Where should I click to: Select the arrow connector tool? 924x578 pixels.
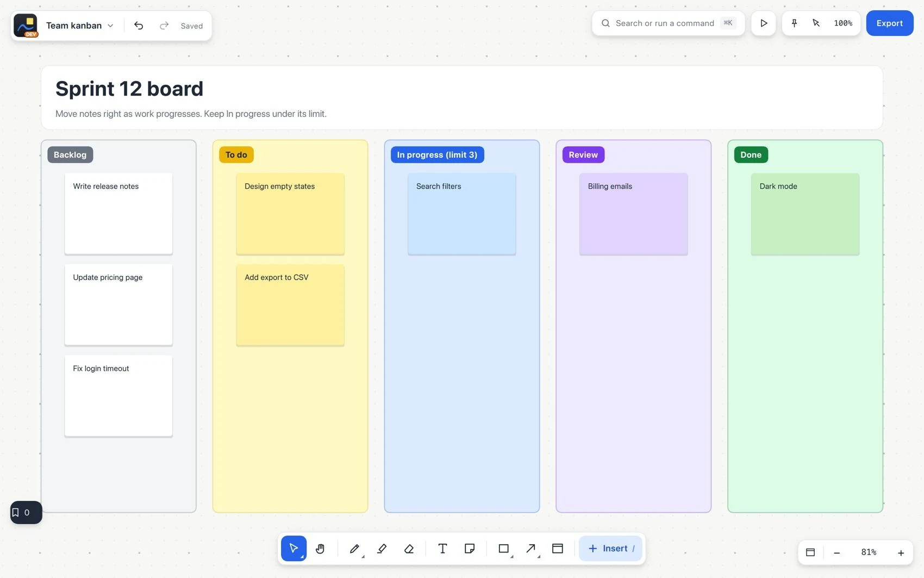[531, 549]
